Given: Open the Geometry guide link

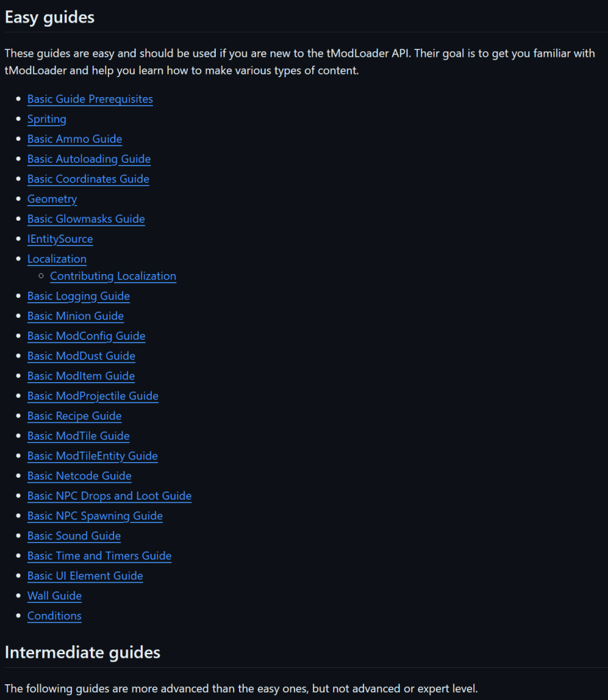Looking at the screenshot, I should click(52, 199).
